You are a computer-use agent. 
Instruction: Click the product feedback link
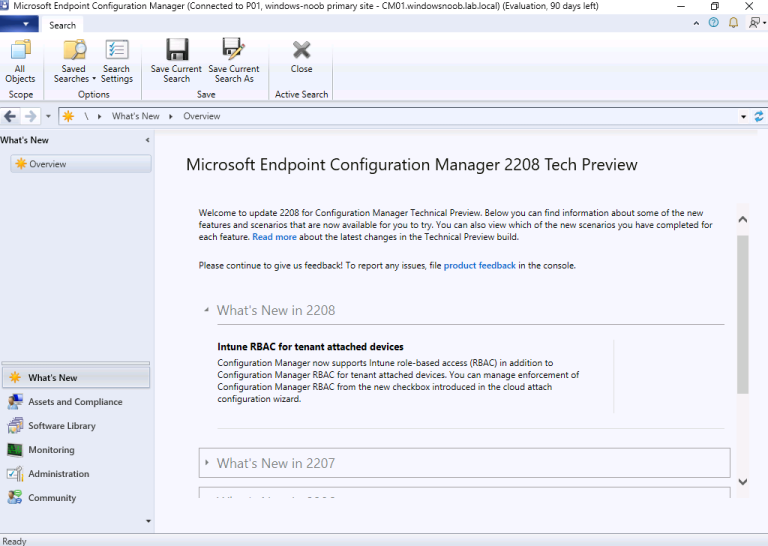point(479,266)
